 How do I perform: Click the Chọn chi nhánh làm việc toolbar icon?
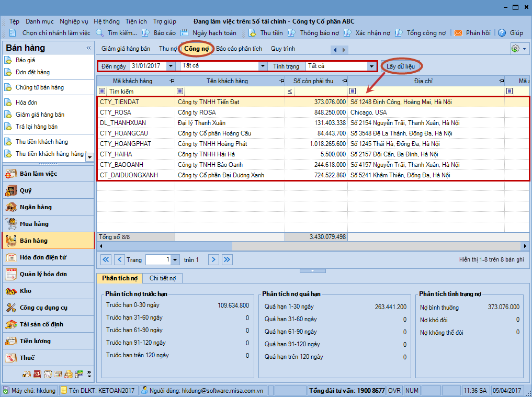pyautogui.click(x=13, y=33)
